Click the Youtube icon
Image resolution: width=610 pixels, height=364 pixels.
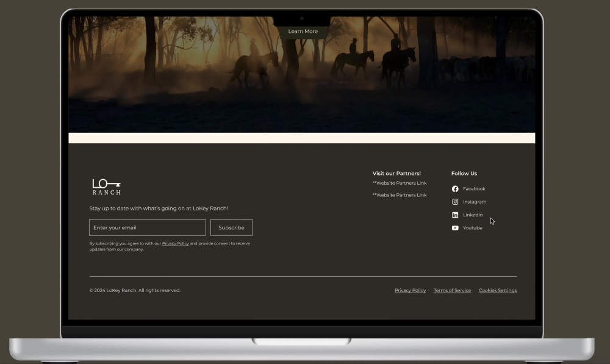click(455, 228)
